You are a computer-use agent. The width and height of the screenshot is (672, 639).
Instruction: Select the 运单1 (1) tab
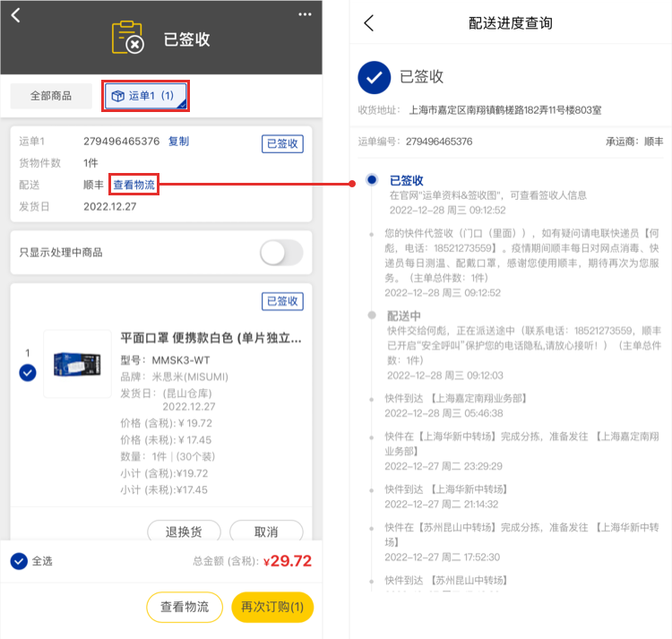point(145,96)
